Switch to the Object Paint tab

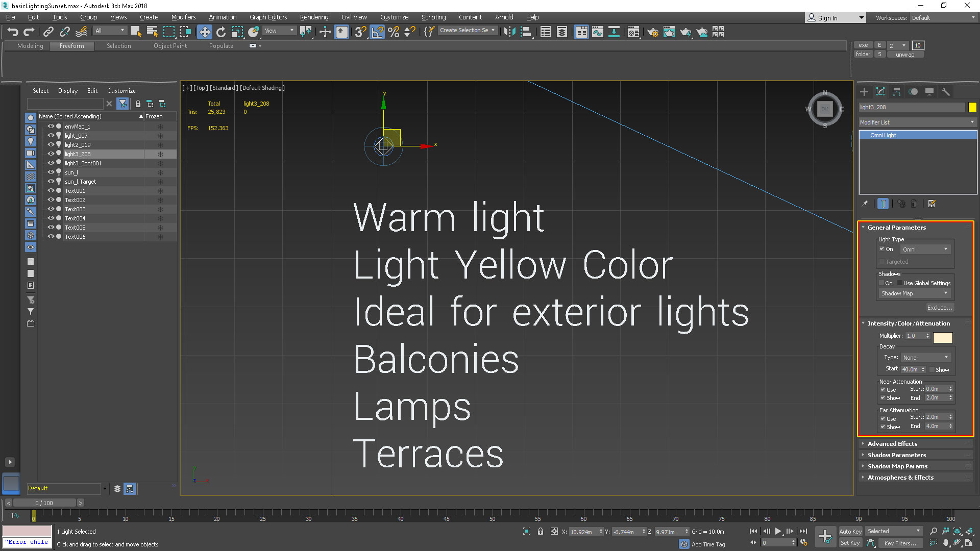click(x=170, y=46)
